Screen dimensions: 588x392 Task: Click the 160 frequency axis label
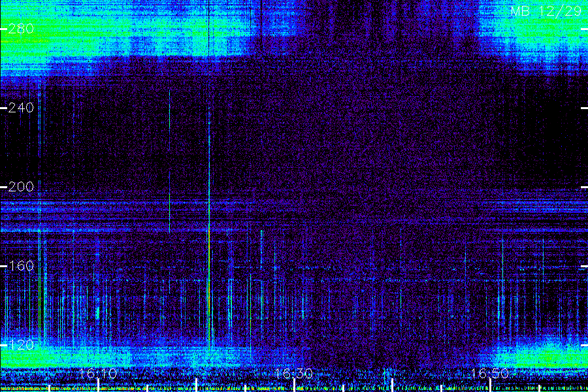[x=21, y=266]
